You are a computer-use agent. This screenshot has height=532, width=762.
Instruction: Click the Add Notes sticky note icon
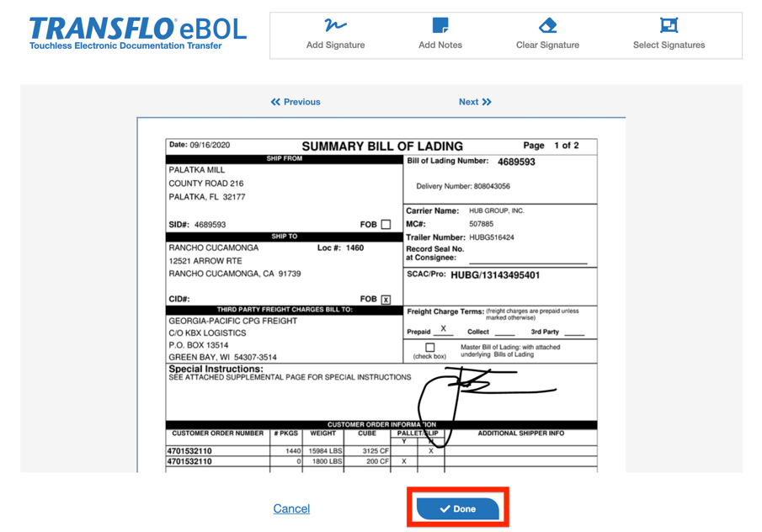(440, 24)
